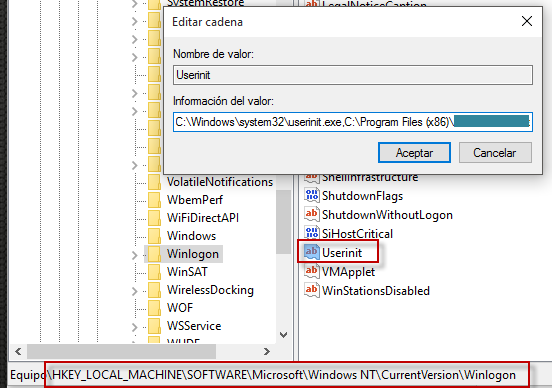Close the Editar cadena dialog

[x=527, y=21]
